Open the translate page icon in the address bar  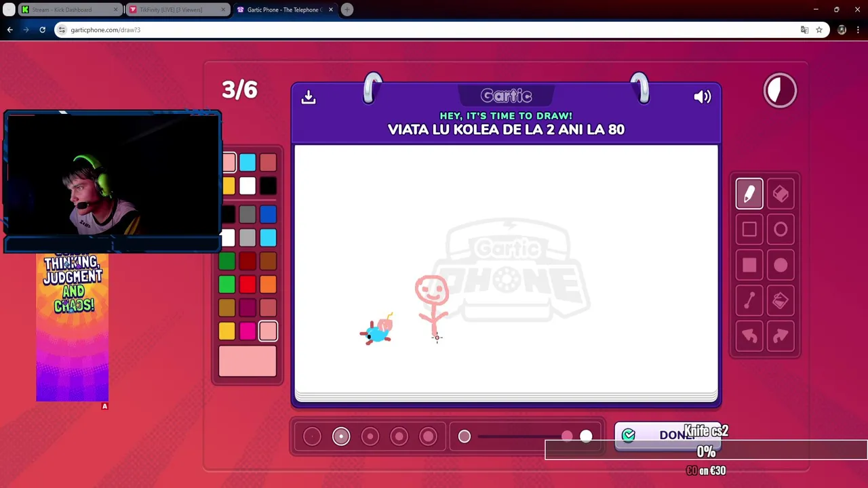tap(804, 30)
